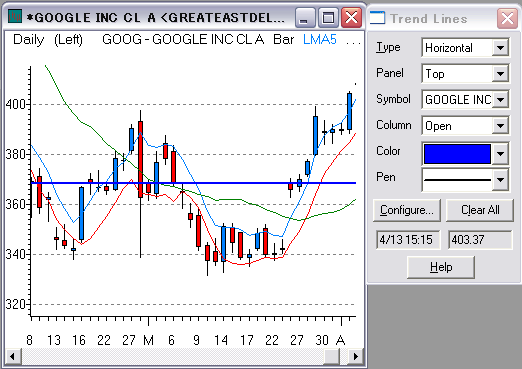Click the 403.37 price value field
This screenshot has height=369, width=522.
[x=480, y=240]
